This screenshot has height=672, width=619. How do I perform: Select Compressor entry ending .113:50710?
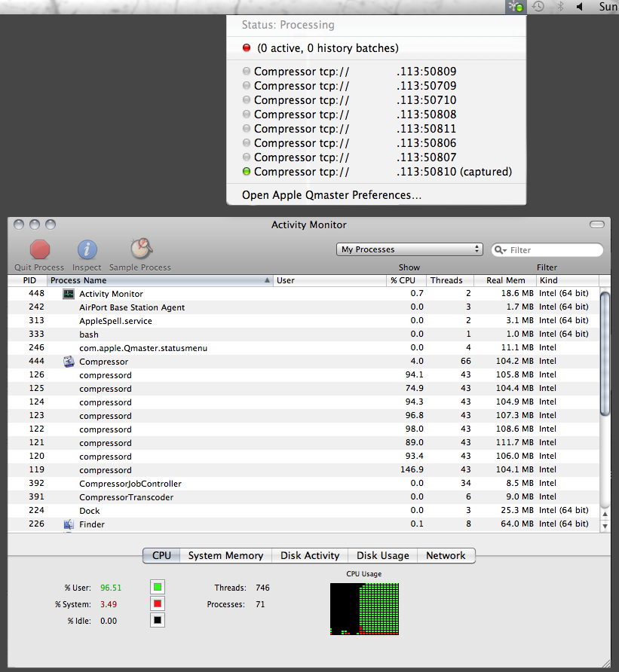[376, 100]
